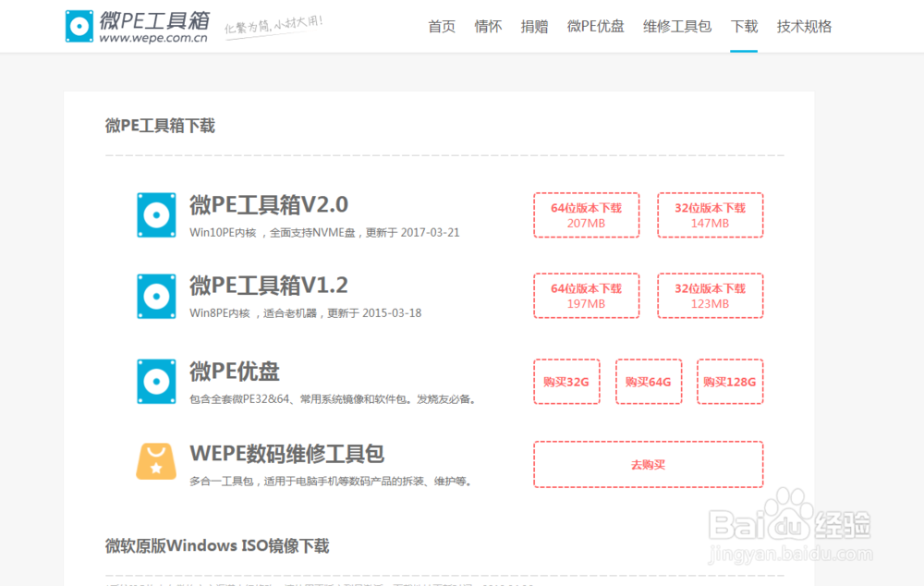This screenshot has width=924, height=586.
Task: Open the 捐赠 menu item
Action: [x=534, y=27]
